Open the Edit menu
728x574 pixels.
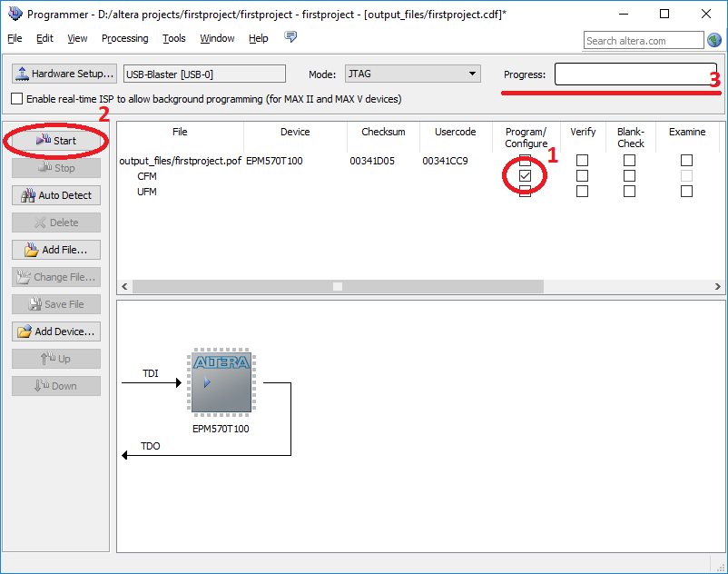(44, 38)
